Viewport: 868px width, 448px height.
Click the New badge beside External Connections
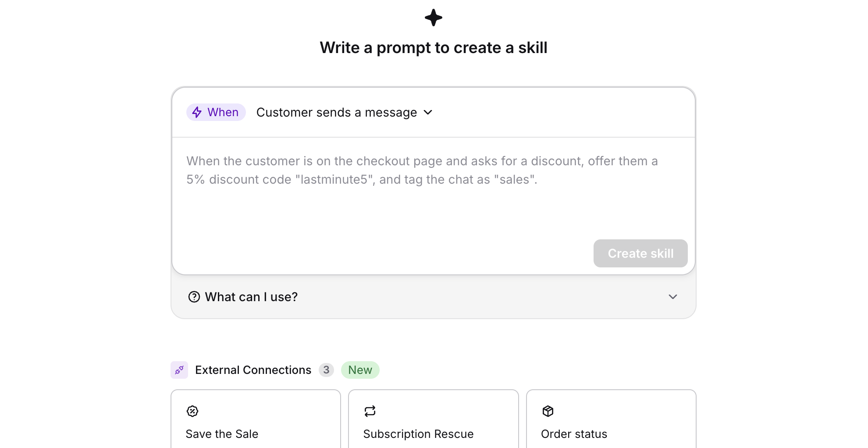coord(360,370)
